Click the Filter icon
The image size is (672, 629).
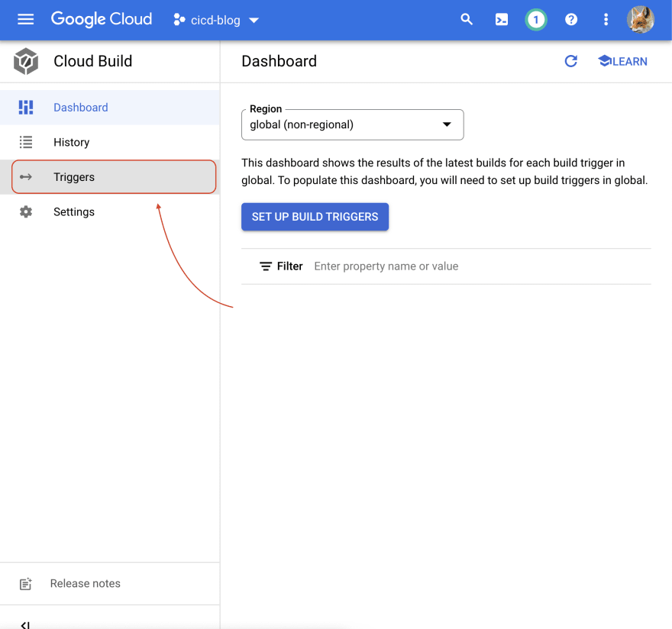(266, 266)
